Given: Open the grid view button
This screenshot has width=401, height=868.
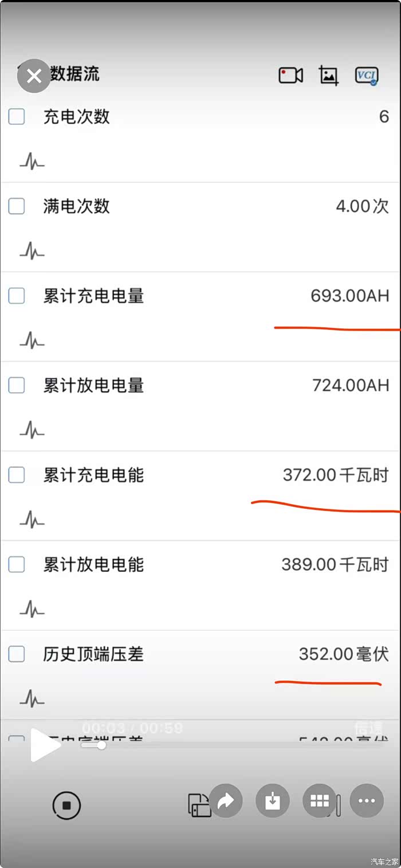Looking at the screenshot, I should tap(319, 800).
